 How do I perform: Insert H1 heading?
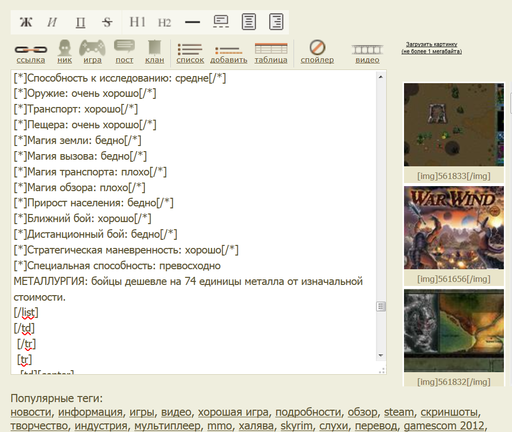(x=137, y=22)
